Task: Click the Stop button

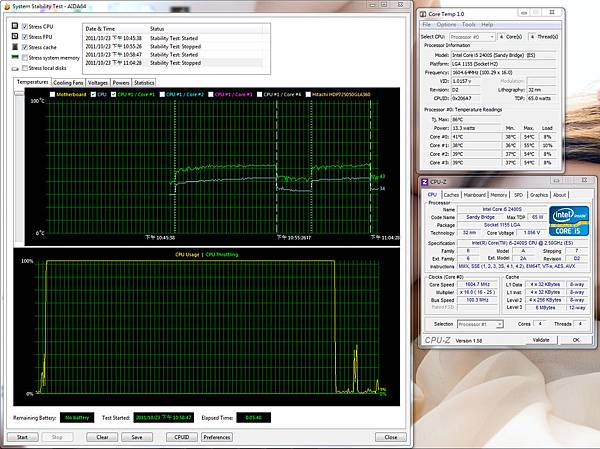Action: [57, 437]
